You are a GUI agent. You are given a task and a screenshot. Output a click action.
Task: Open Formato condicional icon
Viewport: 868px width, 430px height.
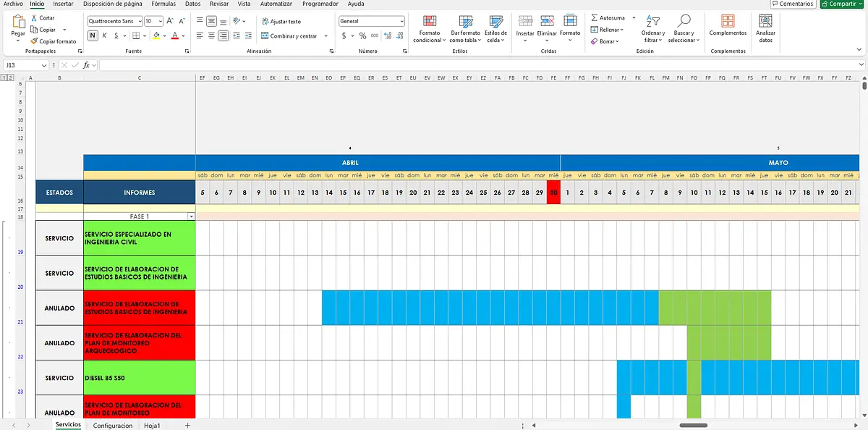click(x=429, y=22)
